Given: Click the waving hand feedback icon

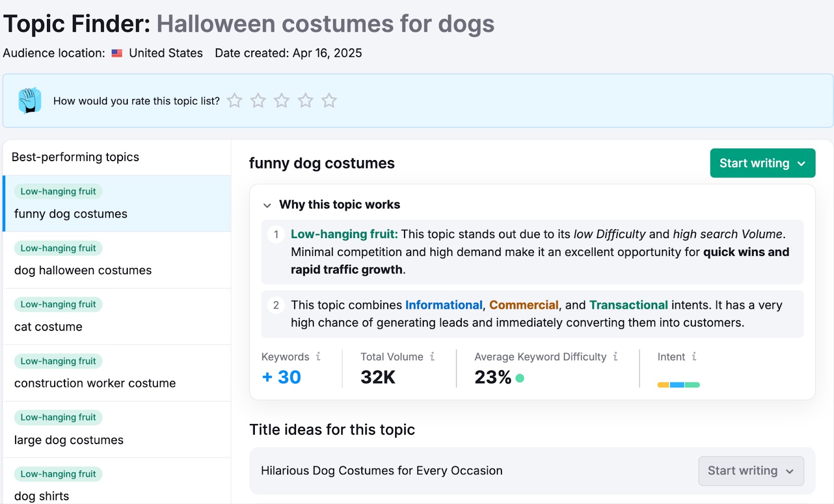Looking at the screenshot, I should point(30,100).
